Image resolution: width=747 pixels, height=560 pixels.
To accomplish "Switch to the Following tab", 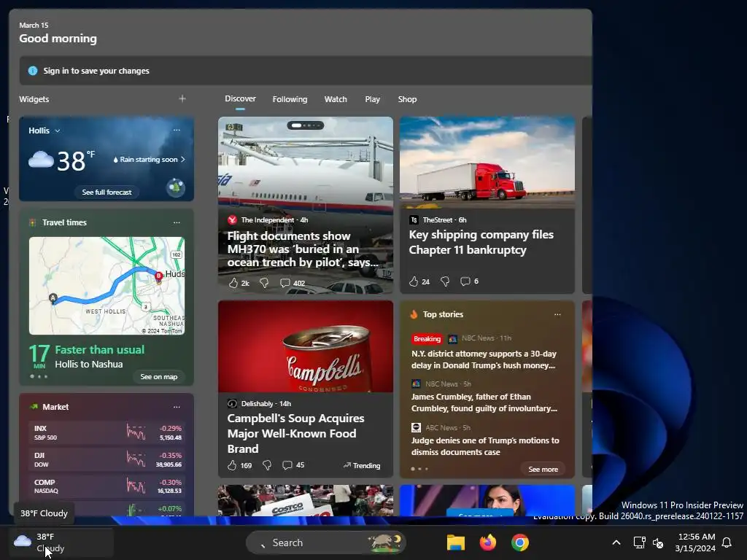I will pyautogui.click(x=290, y=99).
